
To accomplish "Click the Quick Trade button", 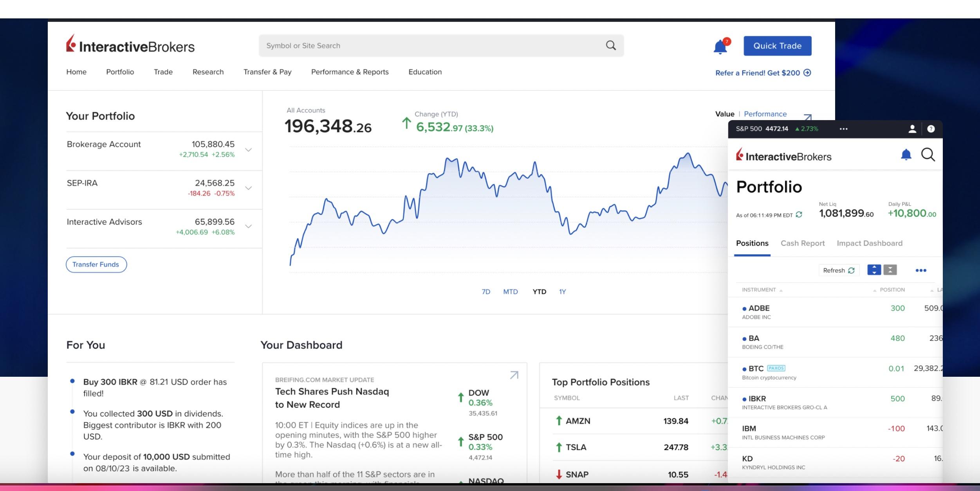I will [778, 46].
